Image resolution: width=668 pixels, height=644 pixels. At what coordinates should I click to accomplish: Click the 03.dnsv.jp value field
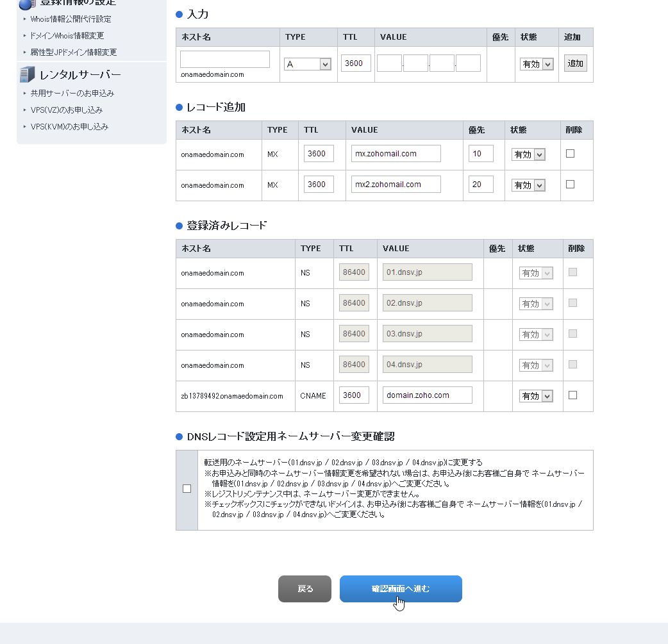[428, 333]
